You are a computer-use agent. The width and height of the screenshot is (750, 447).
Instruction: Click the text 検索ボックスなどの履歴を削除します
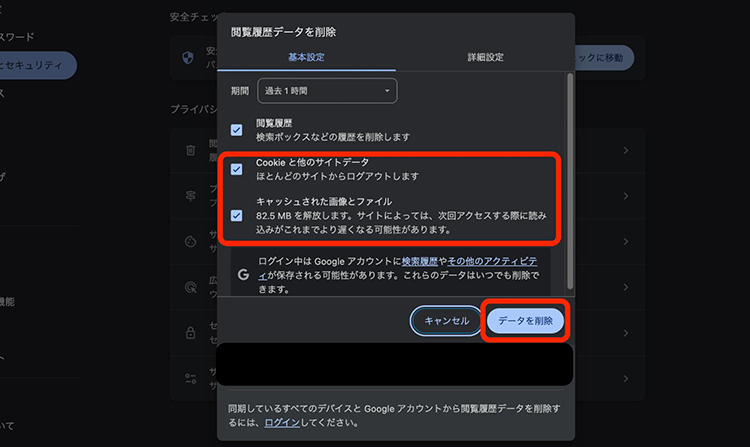333,137
